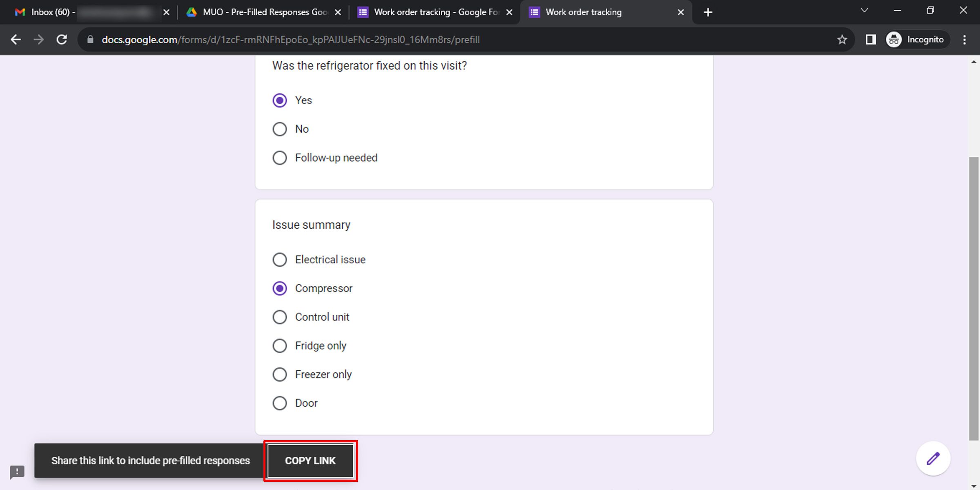Open the MUO Google Drive tab icon

click(192, 12)
